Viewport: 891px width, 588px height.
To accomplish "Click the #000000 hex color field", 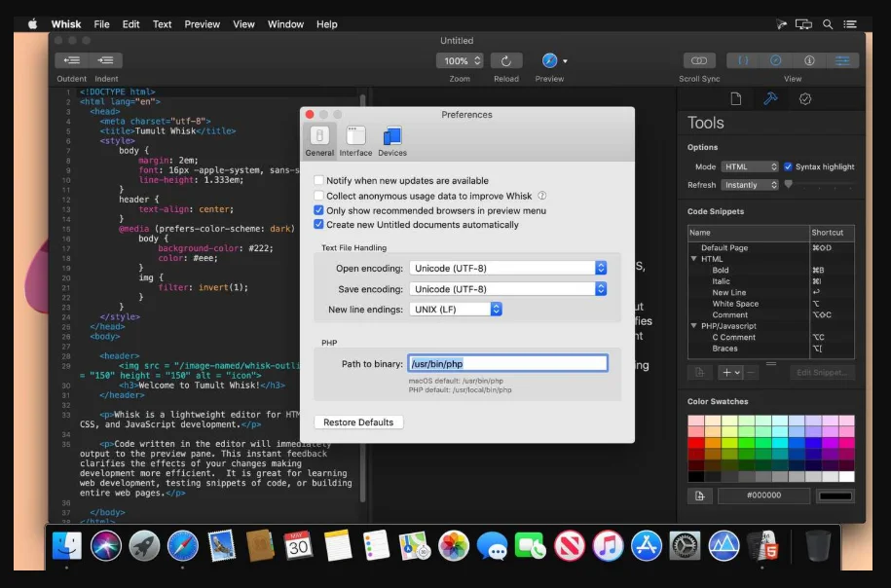I will (x=763, y=496).
